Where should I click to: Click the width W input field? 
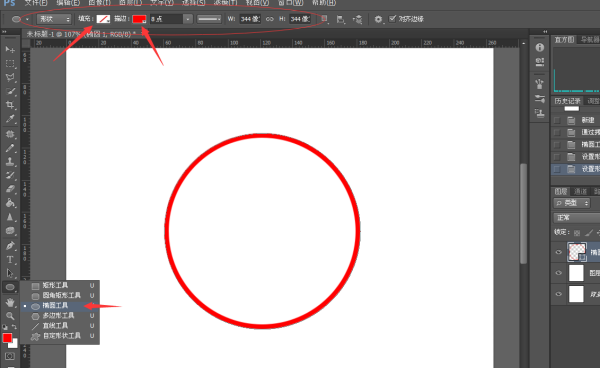pos(250,19)
